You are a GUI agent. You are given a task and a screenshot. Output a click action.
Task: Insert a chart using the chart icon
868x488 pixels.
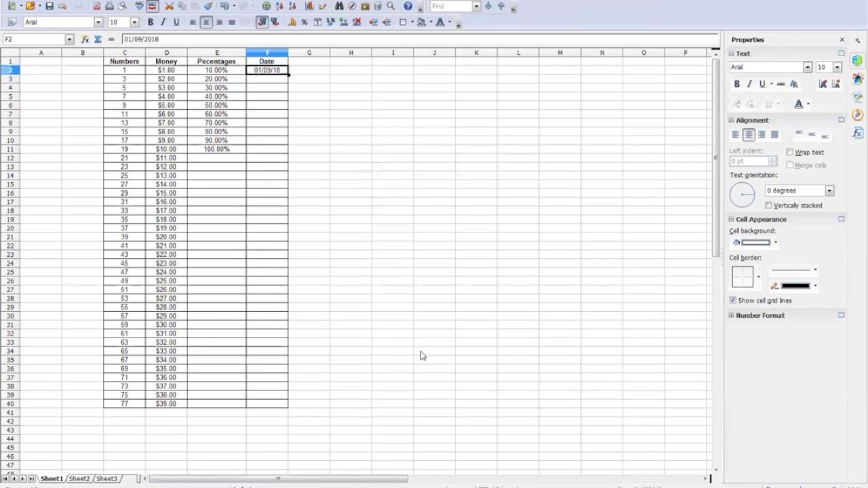[x=309, y=6]
